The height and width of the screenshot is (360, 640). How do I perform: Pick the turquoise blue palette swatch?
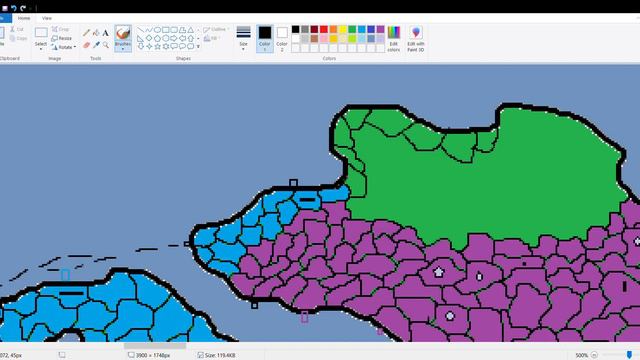pyautogui.click(x=362, y=29)
